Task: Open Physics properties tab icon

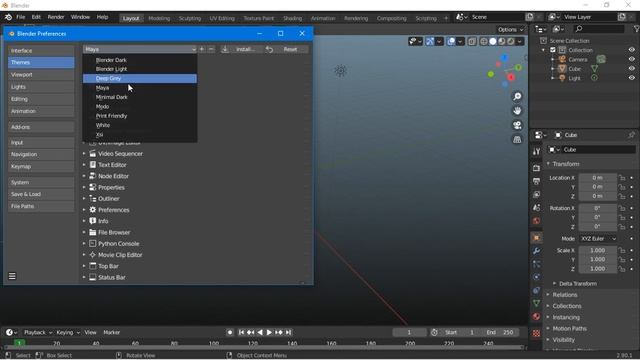Action: tap(536, 277)
